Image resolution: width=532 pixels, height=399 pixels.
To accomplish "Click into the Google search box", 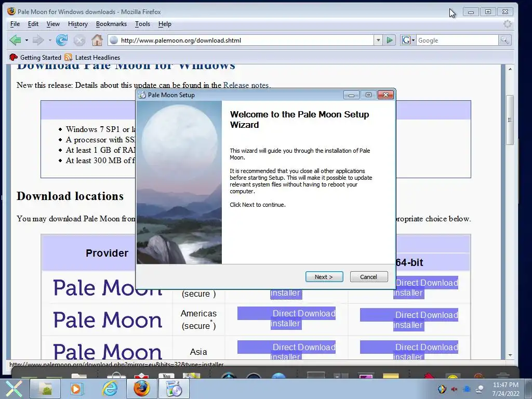I will (x=457, y=41).
